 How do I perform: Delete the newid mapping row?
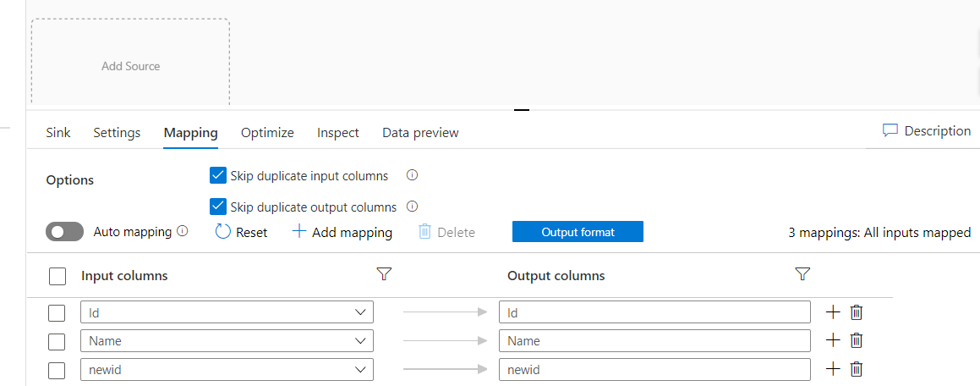click(857, 369)
